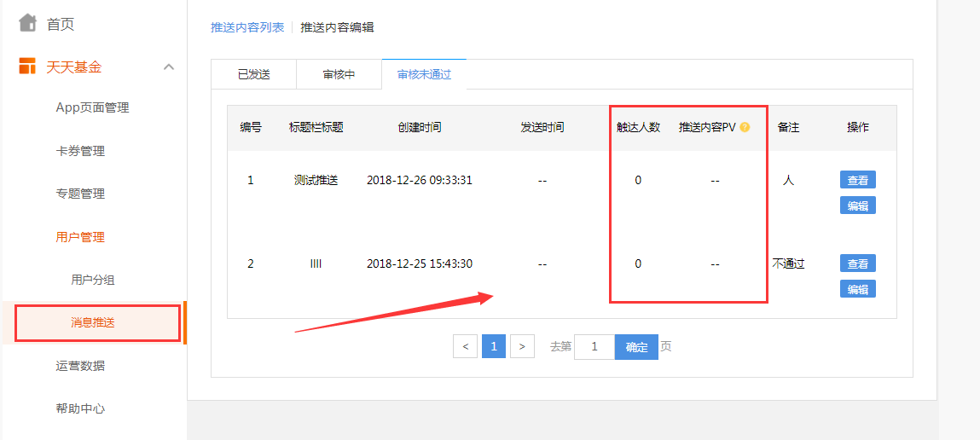The image size is (980, 440).
Task: Click 编辑 for the IIII row
Action: click(x=857, y=289)
